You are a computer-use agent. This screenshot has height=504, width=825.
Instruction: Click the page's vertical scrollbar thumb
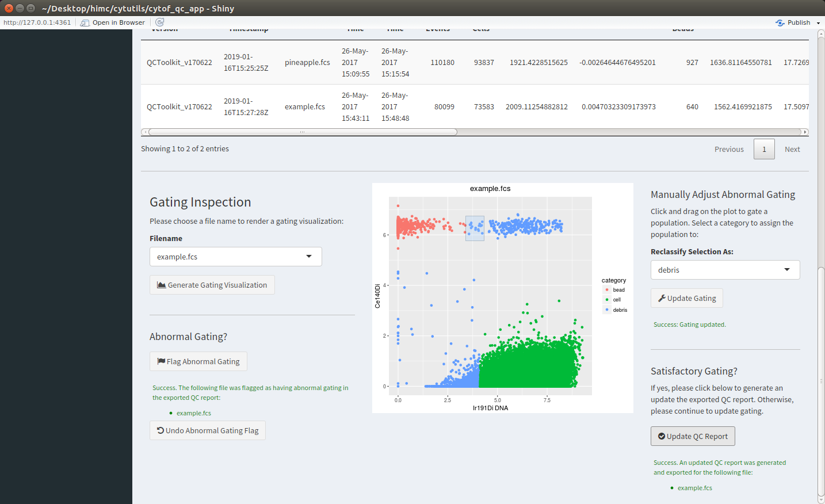(x=821, y=381)
